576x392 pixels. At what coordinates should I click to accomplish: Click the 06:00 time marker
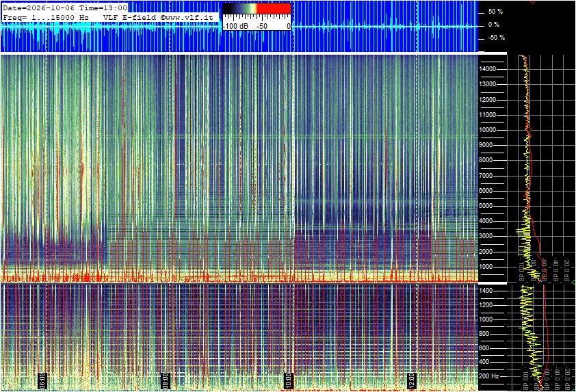click(x=42, y=380)
